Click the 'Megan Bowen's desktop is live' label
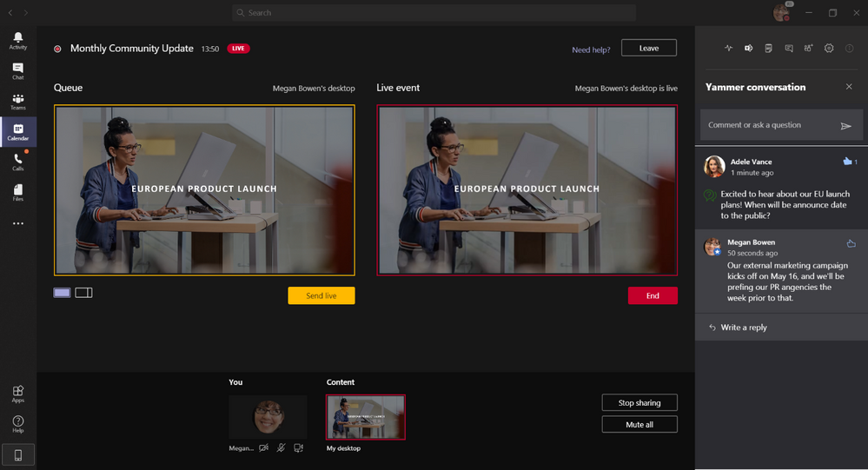This screenshot has height=470, width=868. [x=626, y=88]
